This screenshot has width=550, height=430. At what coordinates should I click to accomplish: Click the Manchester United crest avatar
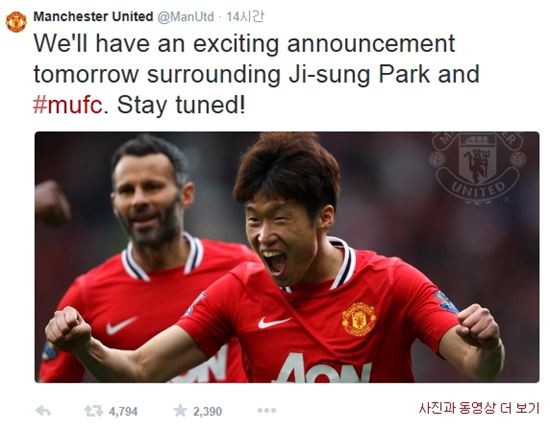point(16,22)
